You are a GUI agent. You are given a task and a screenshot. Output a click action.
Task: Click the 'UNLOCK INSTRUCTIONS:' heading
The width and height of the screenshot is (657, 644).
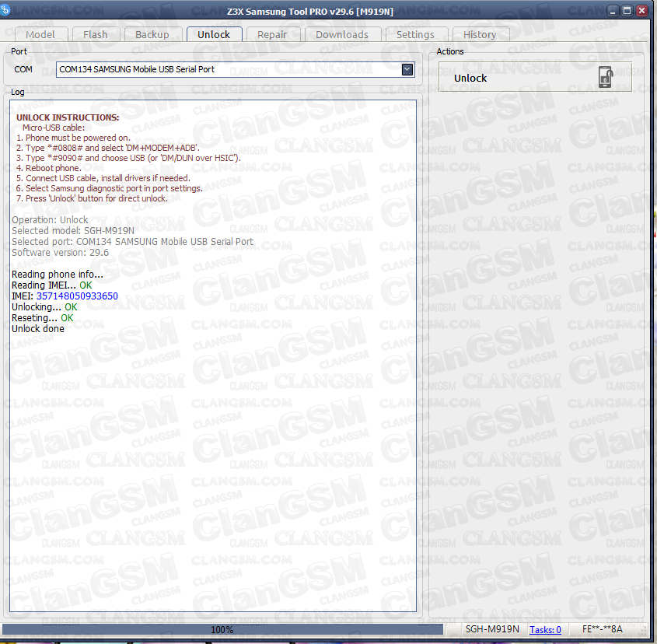tap(68, 117)
